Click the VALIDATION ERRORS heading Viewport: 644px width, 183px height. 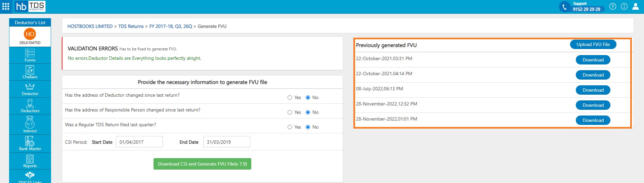93,49
